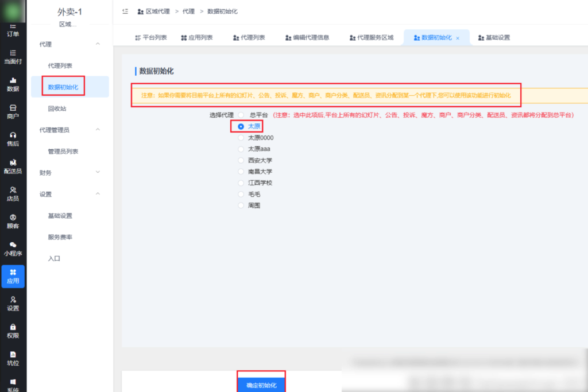Click the 小程序 mini-program icon

point(13,250)
